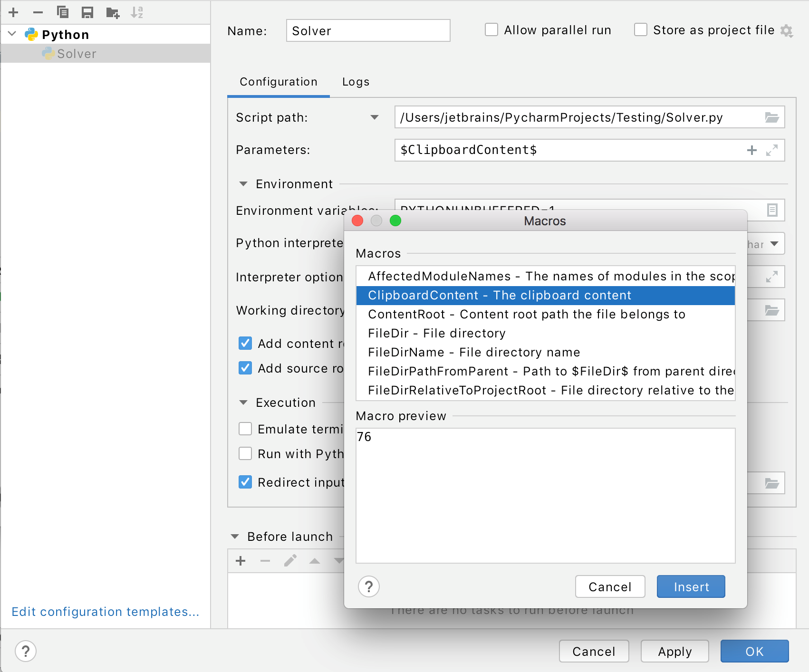
Task: Insert the selected ClipboardContent macro
Action: pyautogui.click(x=690, y=586)
